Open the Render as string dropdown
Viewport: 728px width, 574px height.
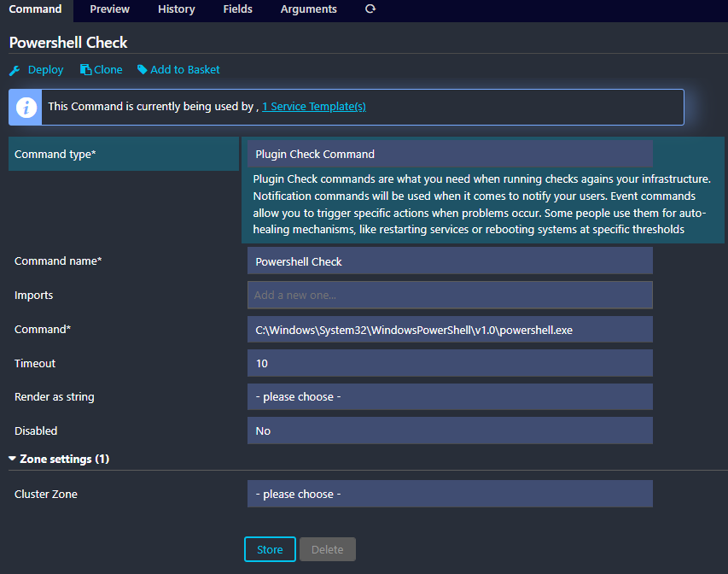[x=450, y=397]
